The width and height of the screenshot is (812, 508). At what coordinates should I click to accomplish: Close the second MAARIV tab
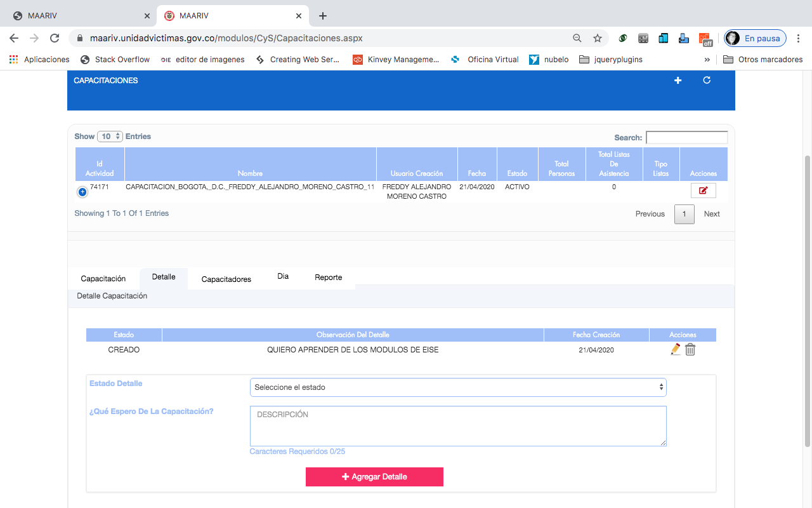299,16
